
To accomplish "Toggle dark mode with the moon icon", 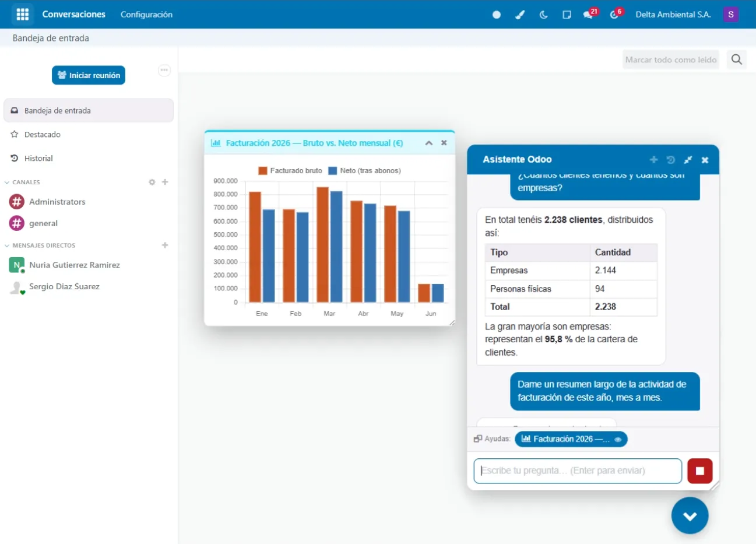I will (543, 15).
